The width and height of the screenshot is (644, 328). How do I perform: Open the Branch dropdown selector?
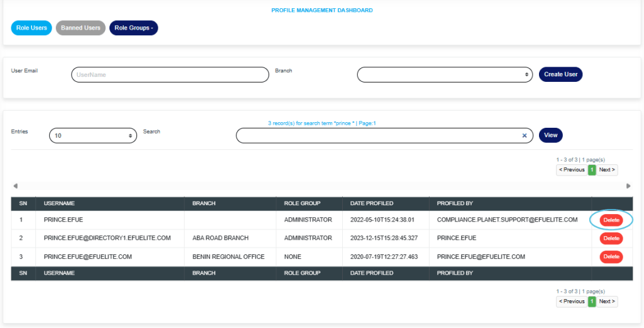445,74
